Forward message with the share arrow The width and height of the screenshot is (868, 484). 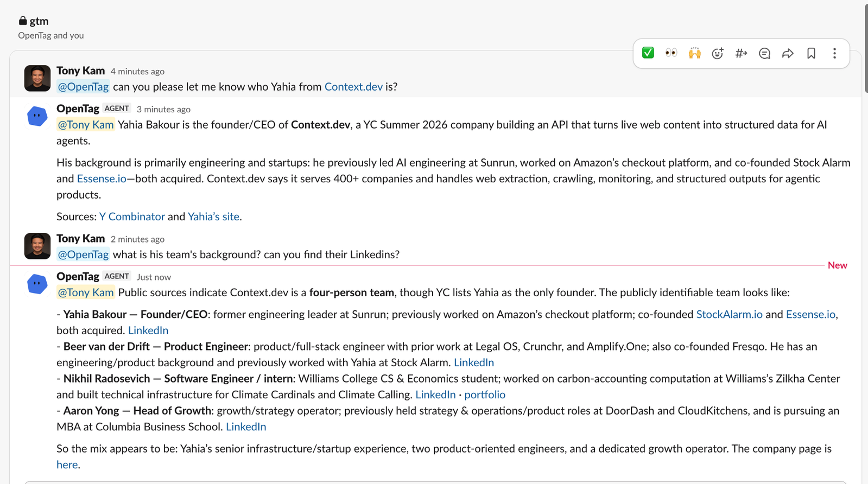tap(788, 53)
